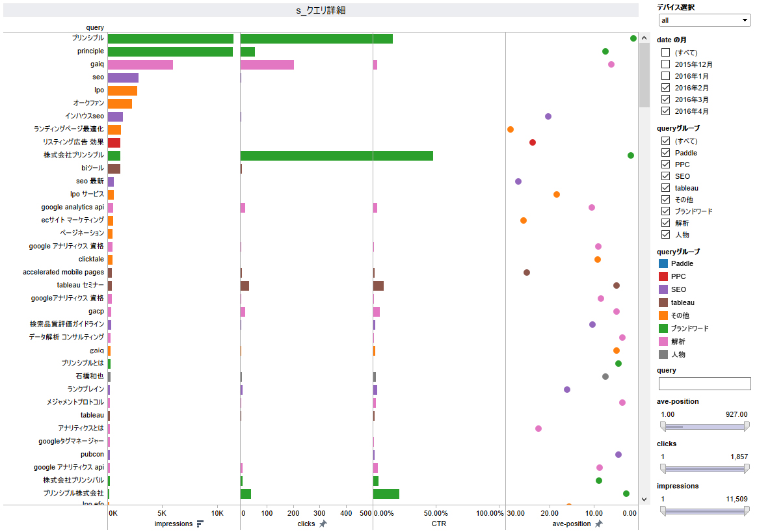Toggle the date (すべて) checkbox

pos(665,53)
